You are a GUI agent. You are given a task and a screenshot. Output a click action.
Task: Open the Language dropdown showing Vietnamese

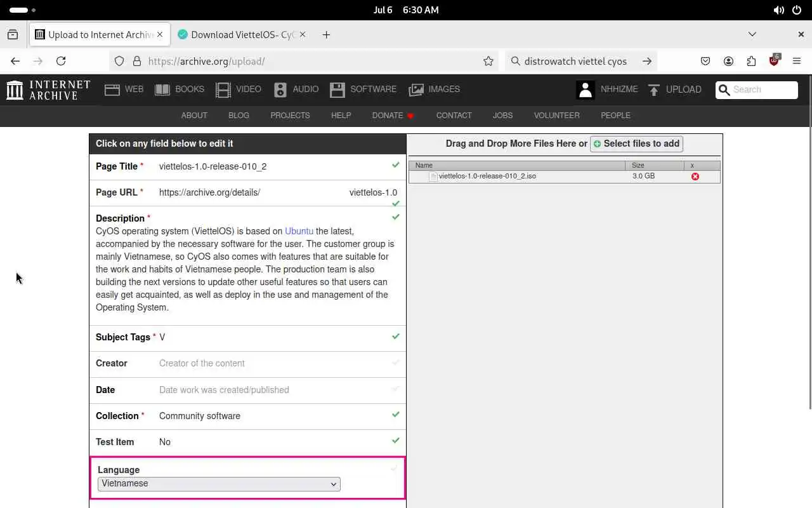(219, 484)
